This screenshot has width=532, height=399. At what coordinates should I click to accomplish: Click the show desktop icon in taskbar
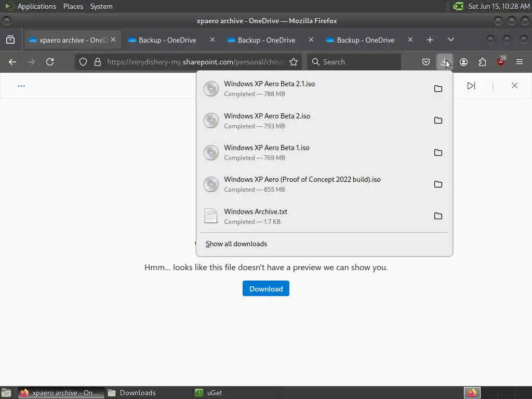[6, 393]
